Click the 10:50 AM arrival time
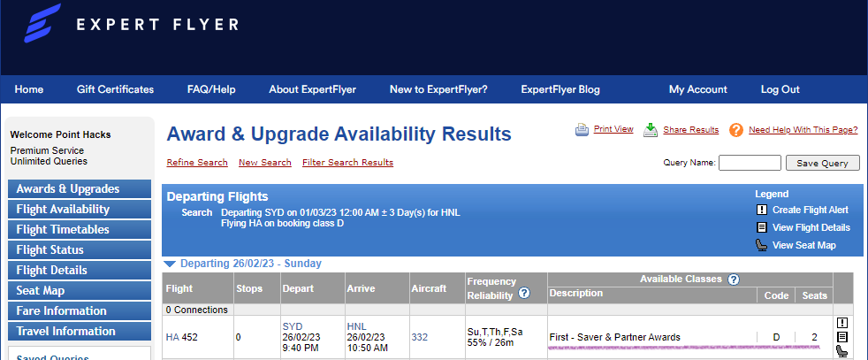 [367, 349]
